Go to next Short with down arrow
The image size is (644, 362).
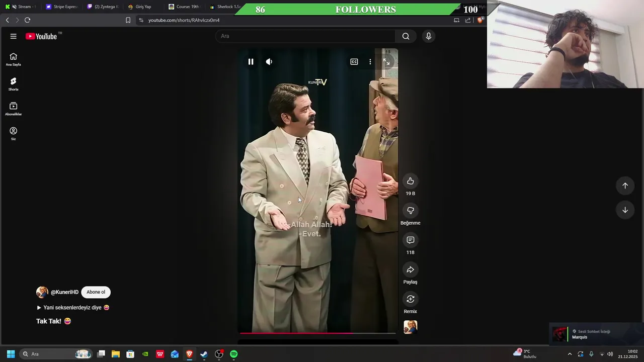point(625,210)
